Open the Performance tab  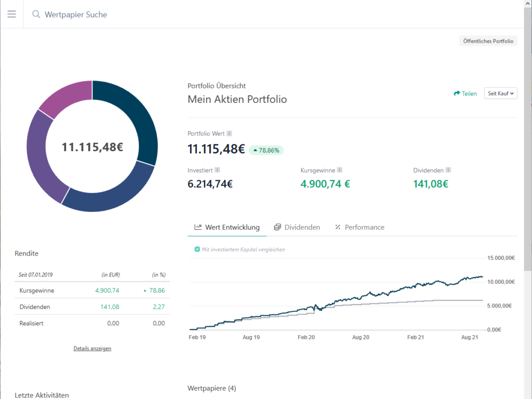coord(360,227)
